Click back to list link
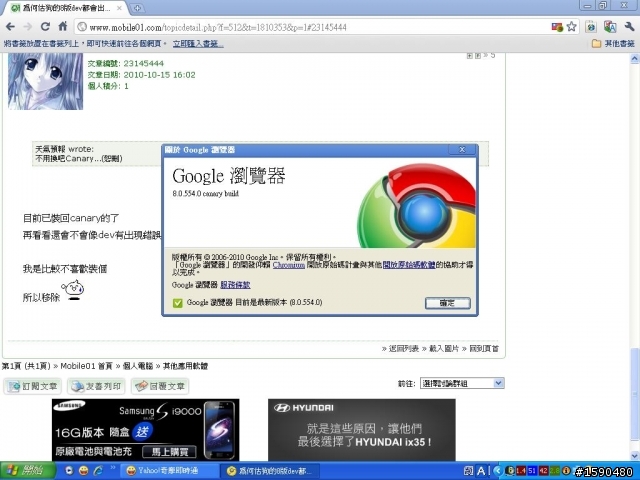The height and width of the screenshot is (480, 640). point(404,349)
